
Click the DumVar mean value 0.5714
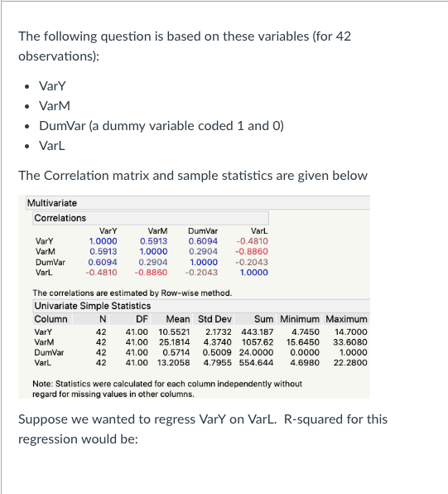176,352
